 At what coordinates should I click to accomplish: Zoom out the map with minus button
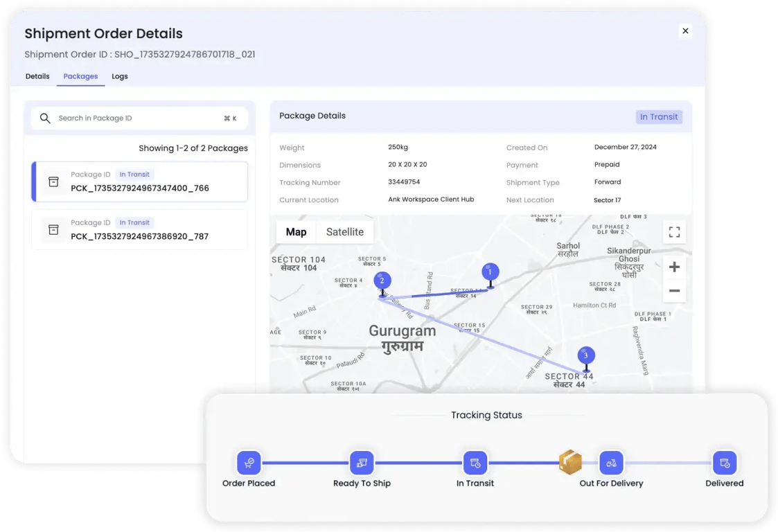coord(674,291)
